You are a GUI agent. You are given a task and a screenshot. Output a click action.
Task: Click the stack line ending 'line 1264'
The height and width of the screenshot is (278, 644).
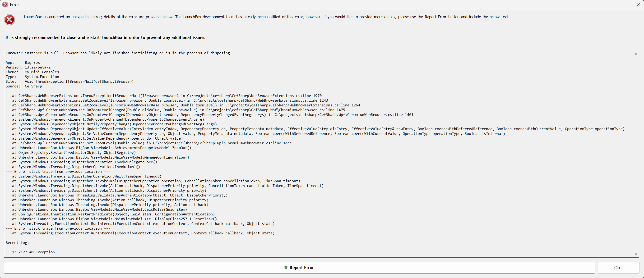click(x=186, y=105)
